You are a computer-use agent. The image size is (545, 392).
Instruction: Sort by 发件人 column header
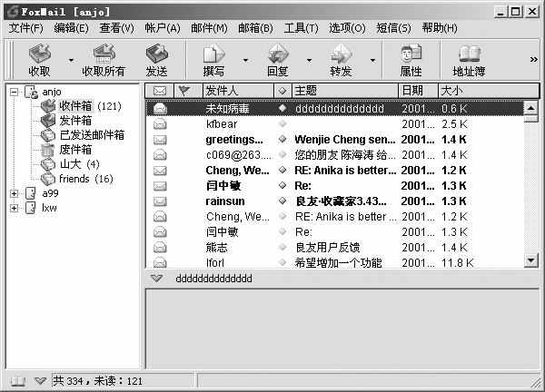tap(238, 91)
